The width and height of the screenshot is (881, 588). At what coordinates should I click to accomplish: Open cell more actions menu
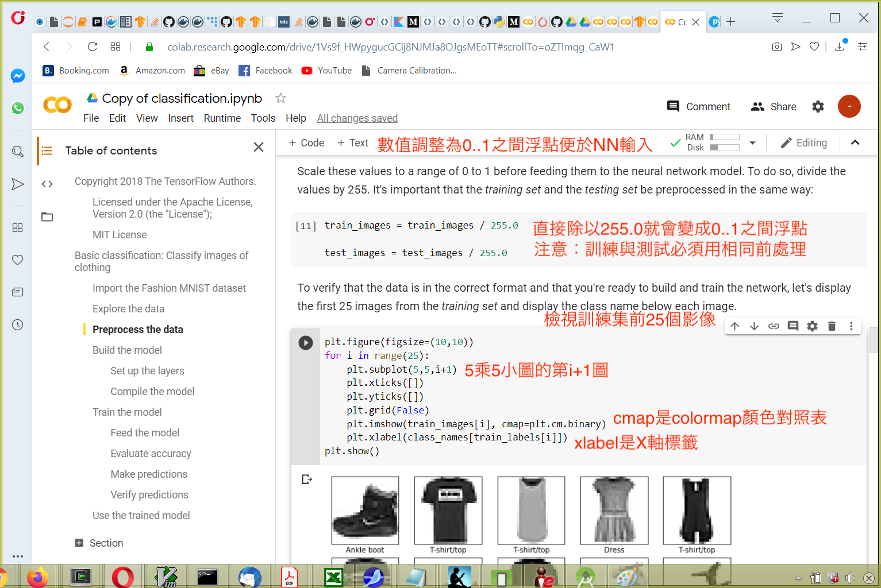(x=851, y=326)
